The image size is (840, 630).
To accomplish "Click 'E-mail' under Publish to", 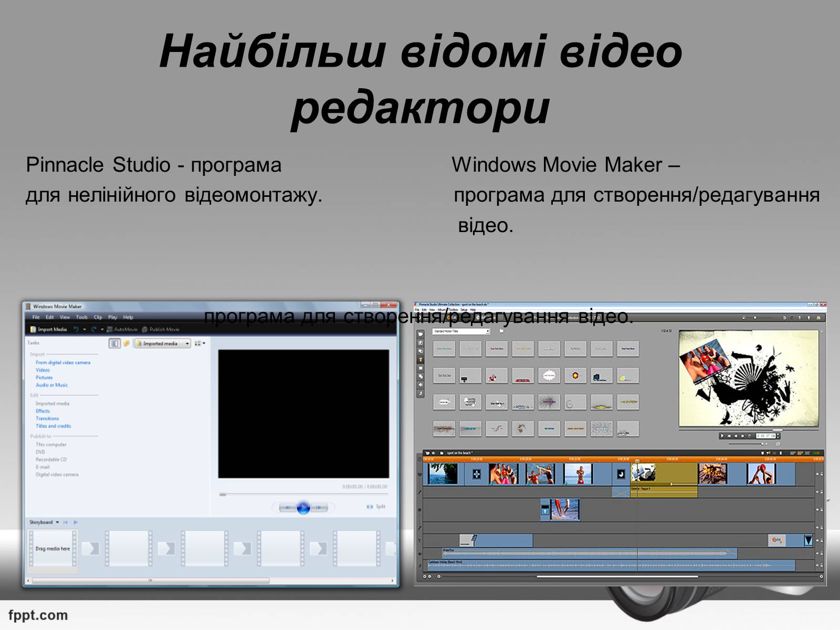I will [x=42, y=467].
